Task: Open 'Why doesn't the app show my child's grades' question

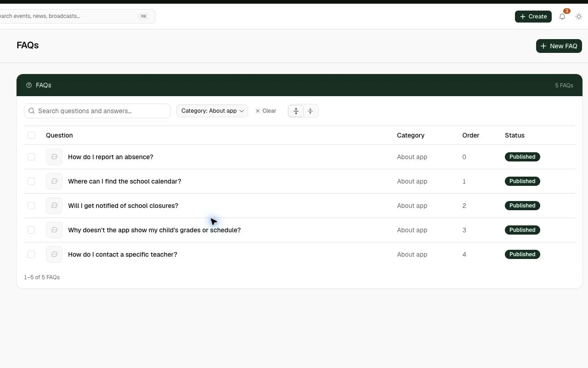Action: 154,230
